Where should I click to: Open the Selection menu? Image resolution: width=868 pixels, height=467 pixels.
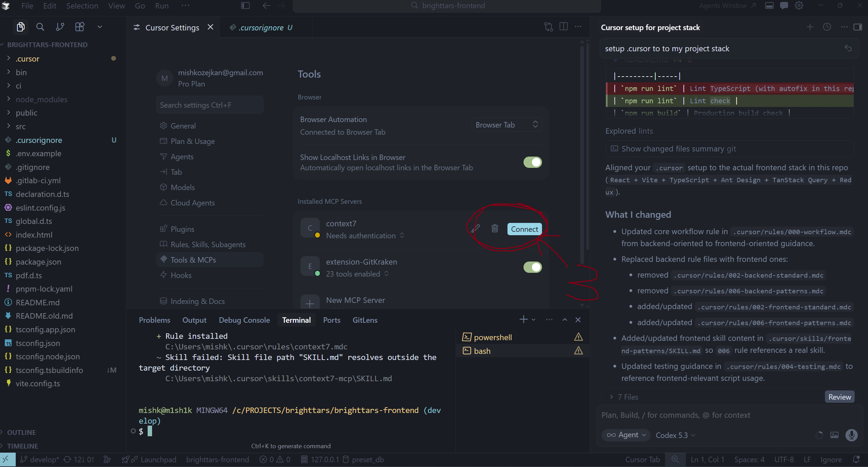point(82,6)
